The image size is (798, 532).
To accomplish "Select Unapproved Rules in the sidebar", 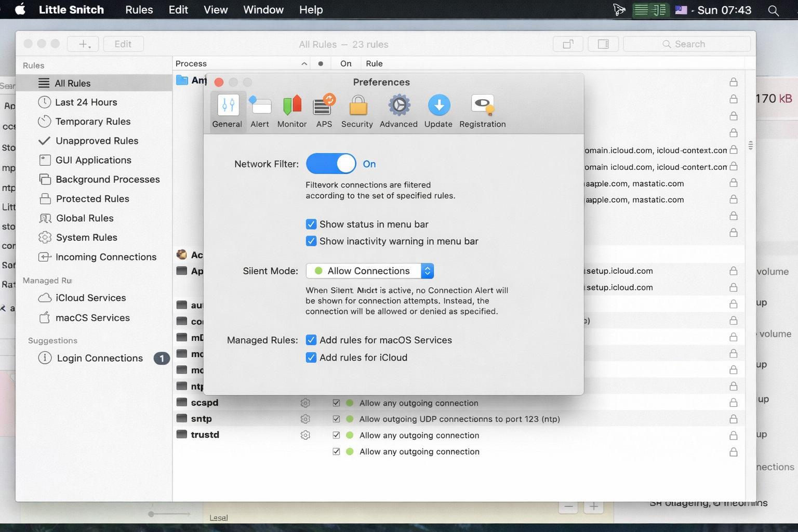I will pos(97,141).
